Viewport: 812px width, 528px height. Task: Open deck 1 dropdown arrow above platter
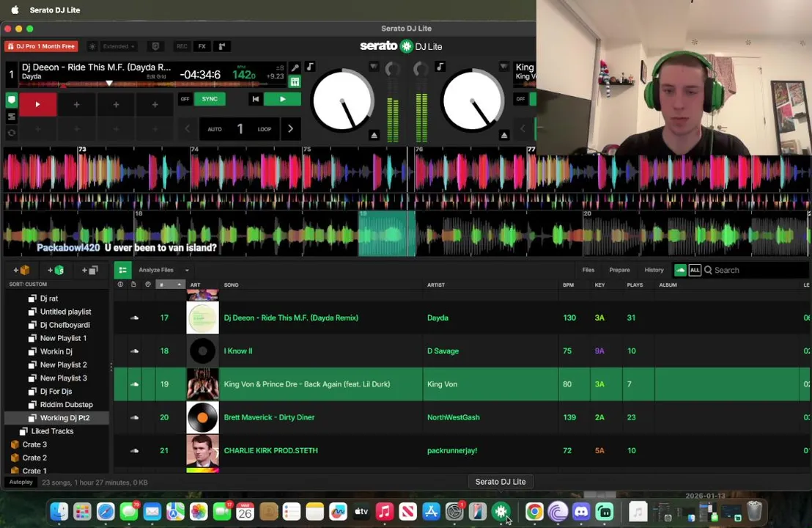coord(374,66)
